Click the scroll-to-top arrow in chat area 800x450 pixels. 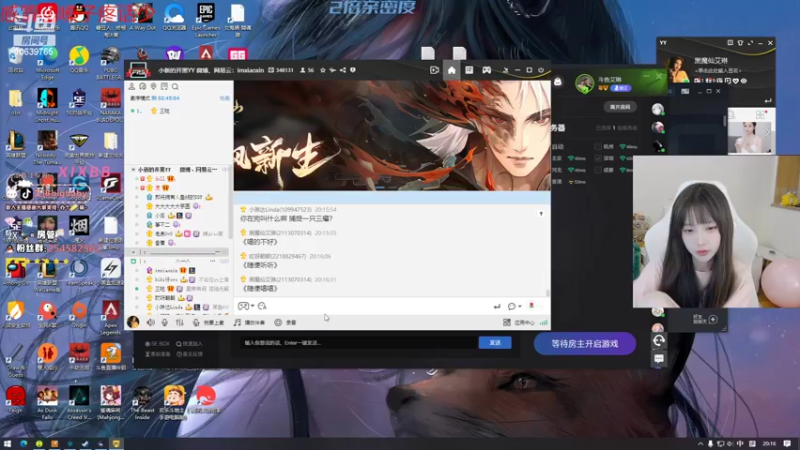tap(541, 213)
